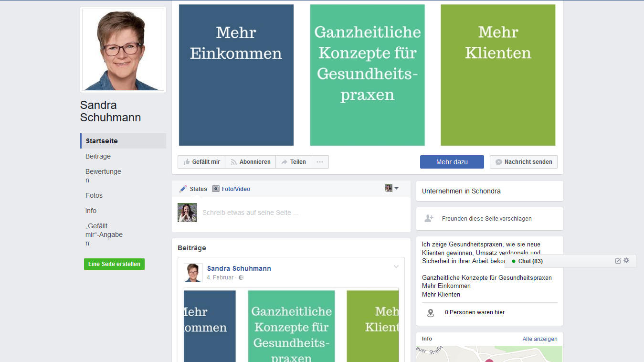Open post author name Sandra Schuhmann link

click(239, 268)
